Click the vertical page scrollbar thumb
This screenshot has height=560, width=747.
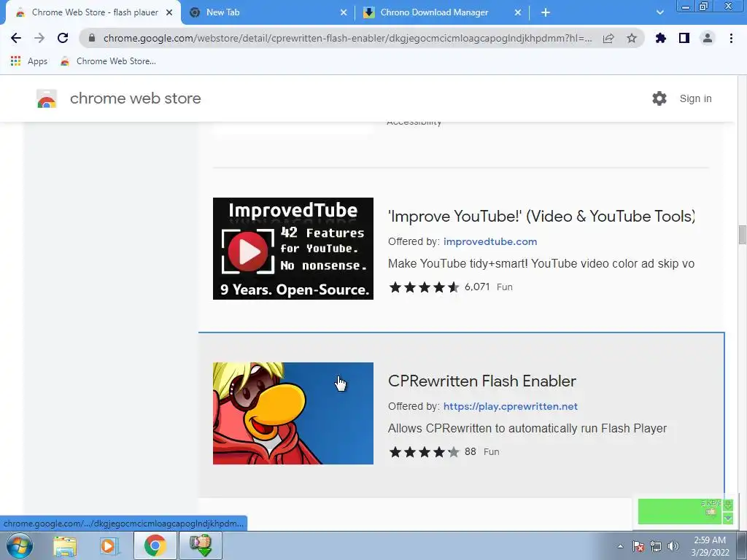742,235
